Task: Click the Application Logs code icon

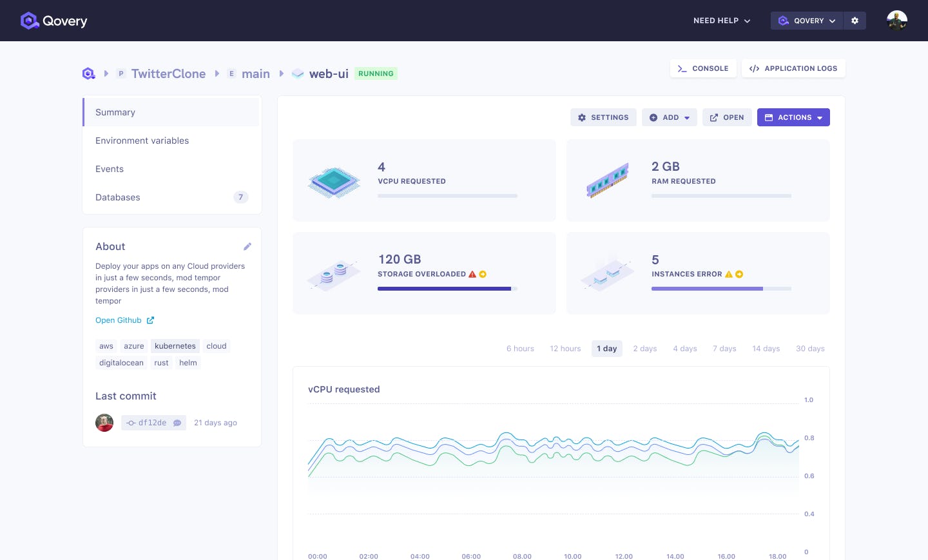Action: click(x=754, y=68)
